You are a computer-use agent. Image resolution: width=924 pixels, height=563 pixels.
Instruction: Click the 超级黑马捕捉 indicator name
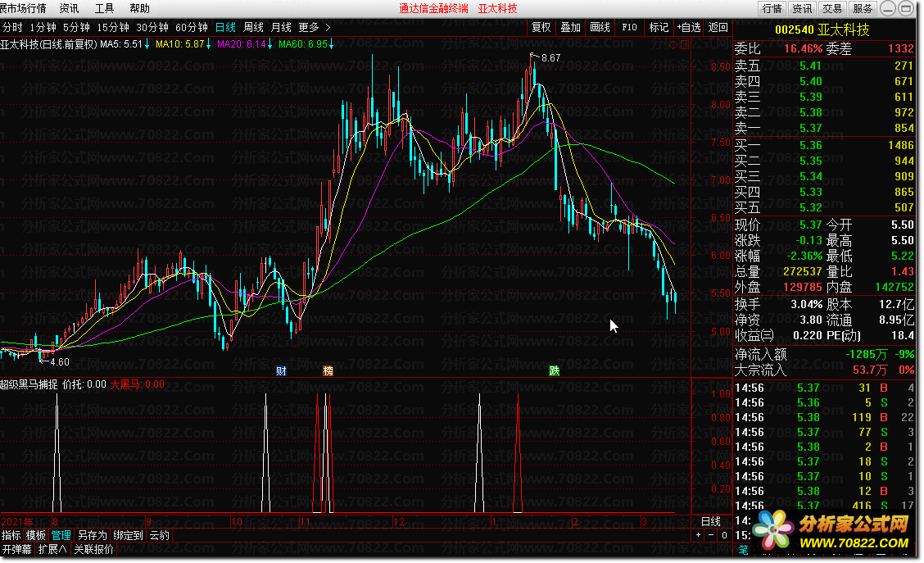coord(29,384)
